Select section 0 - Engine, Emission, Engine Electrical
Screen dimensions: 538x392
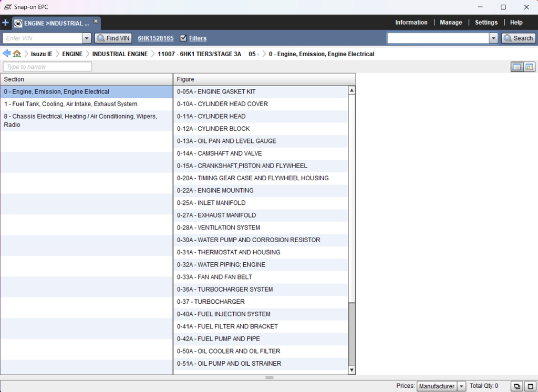(87, 91)
